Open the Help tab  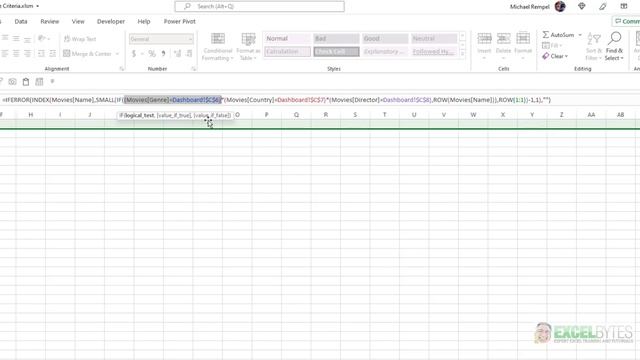pyautogui.click(x=144, y=21)
